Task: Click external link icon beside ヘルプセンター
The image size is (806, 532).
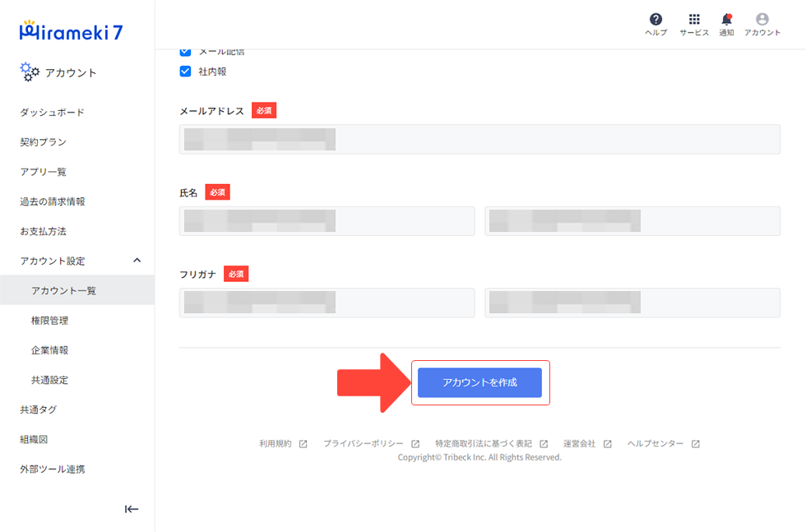Action: pyautogui.click(x=695, y=444)
